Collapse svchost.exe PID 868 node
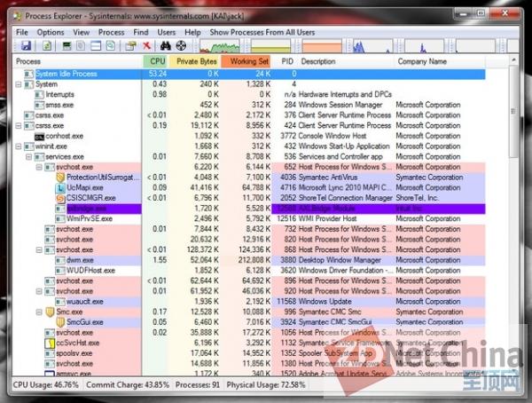 coord(39,249)
